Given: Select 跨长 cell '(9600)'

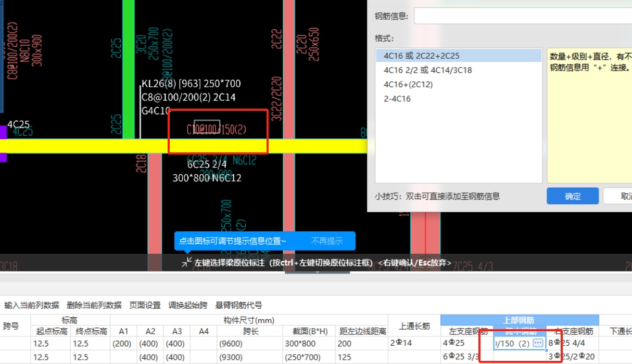Looking at the screenshot, I should pyautogui.click(x=250, y=343).
